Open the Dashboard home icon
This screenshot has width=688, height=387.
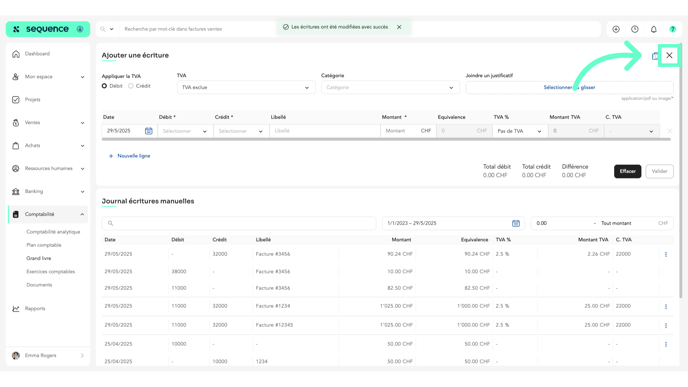click(x=16, y=54)
